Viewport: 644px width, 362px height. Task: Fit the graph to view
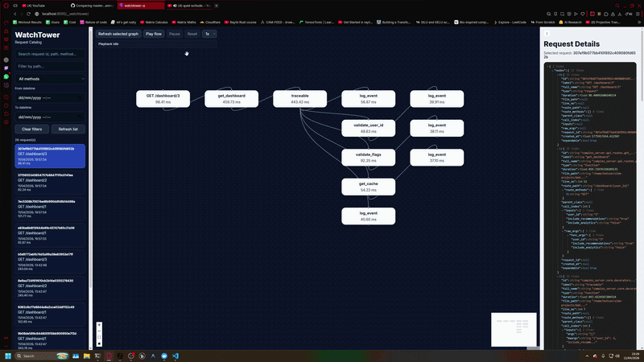point(99,337)
